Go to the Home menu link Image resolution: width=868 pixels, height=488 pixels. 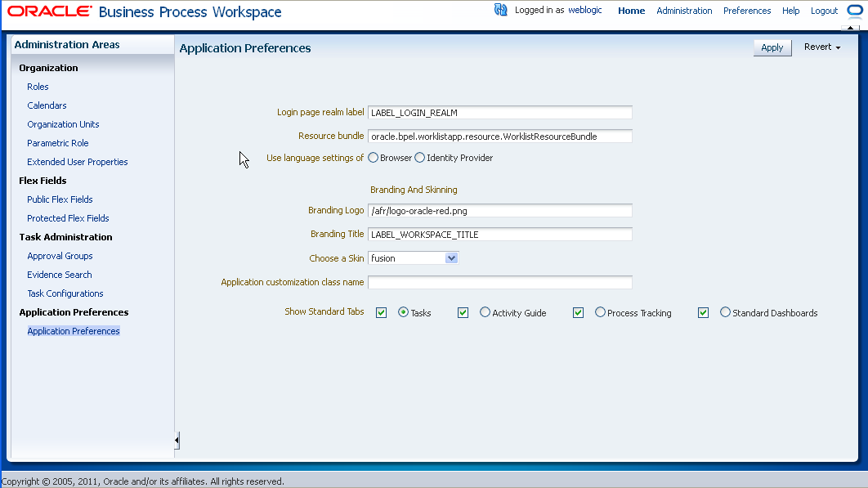pos(631,11)
